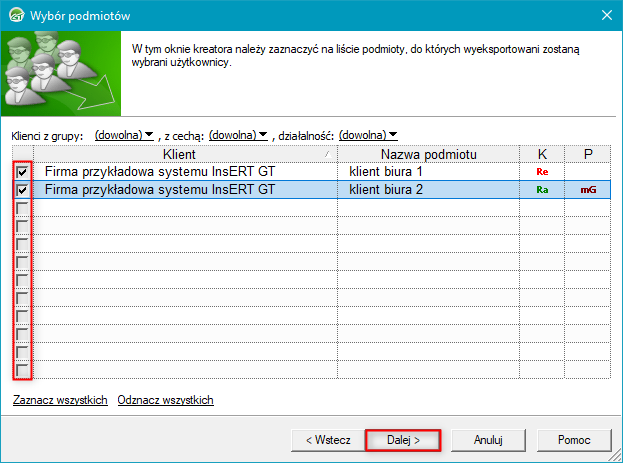Open the 'z cechą' (dowolna) dropdown

point(238,135)
